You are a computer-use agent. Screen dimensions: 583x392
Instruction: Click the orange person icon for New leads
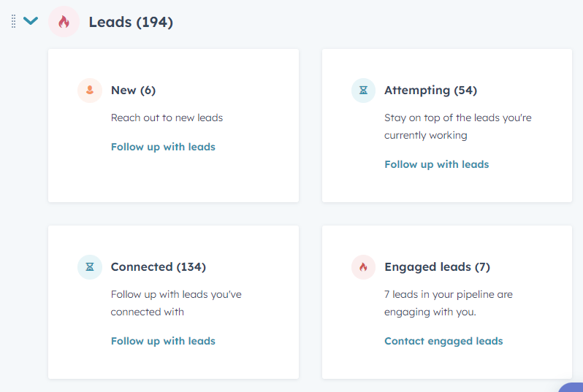pyautogui.click(x=90, y=91)
